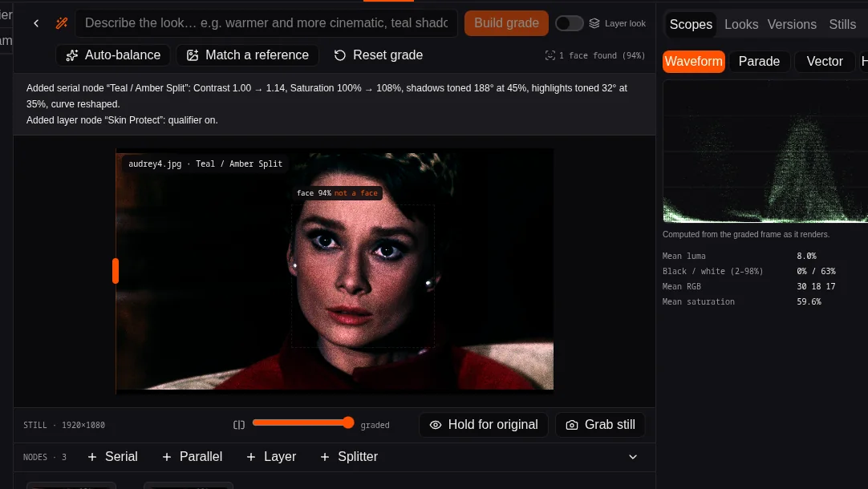Viewport: 868px width, 489px height.
Task: Click the Build grade button
Action: tap(506, 23)
